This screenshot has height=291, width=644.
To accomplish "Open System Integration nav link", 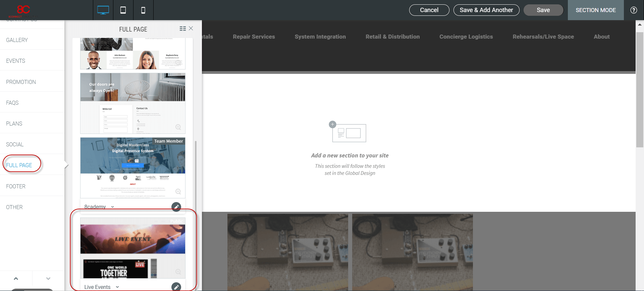I will pyautogui.click(x=320, y=37).
